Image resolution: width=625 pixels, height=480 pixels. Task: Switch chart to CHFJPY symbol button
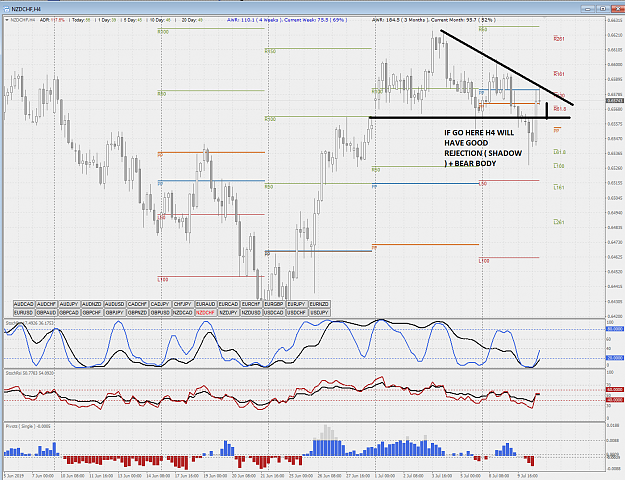(x=183, y=304)
